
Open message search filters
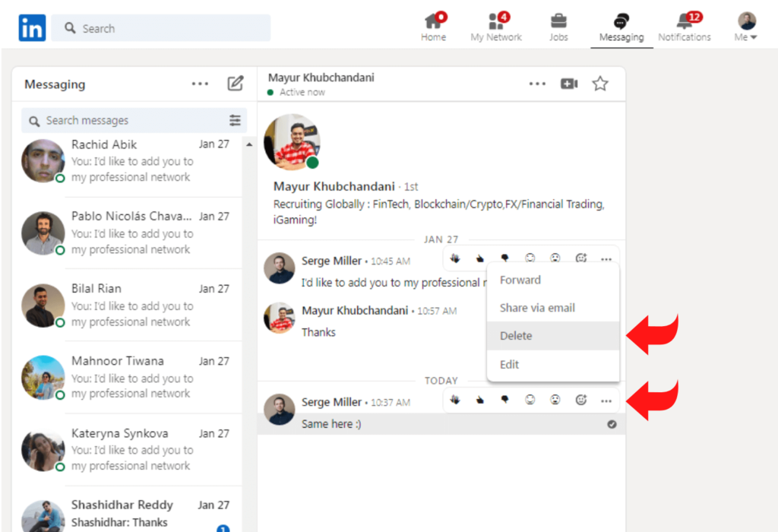click(235, 120)
